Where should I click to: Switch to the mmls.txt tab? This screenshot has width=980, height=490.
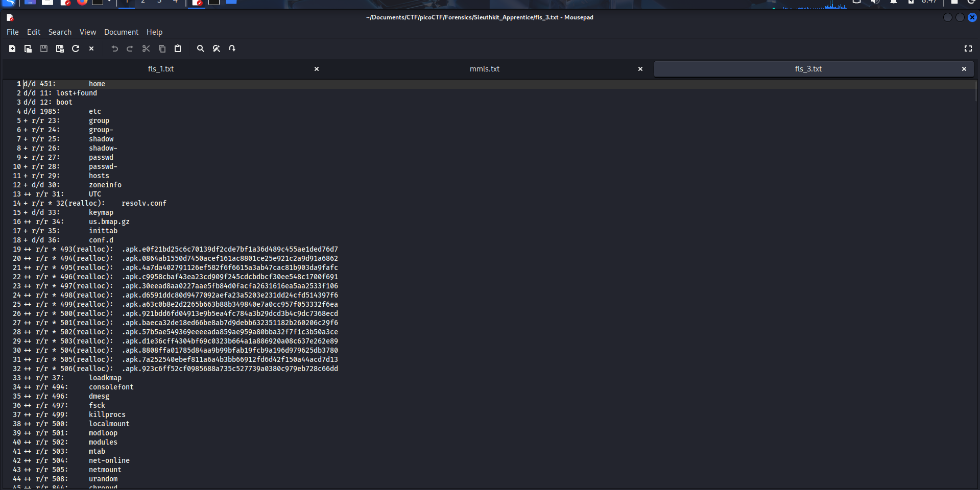click(484, 69)
